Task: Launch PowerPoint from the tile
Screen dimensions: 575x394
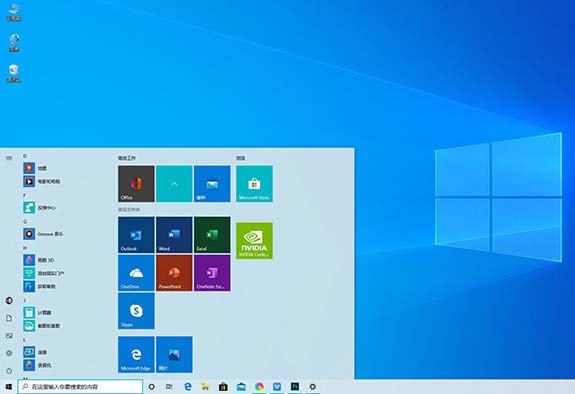Action: [x=174, y=273]
